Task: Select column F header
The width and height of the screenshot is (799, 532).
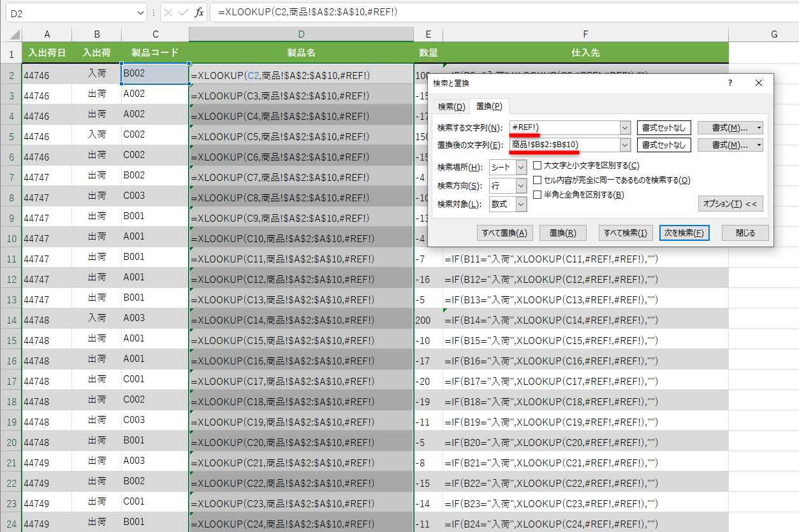Action: click(585, 34)
